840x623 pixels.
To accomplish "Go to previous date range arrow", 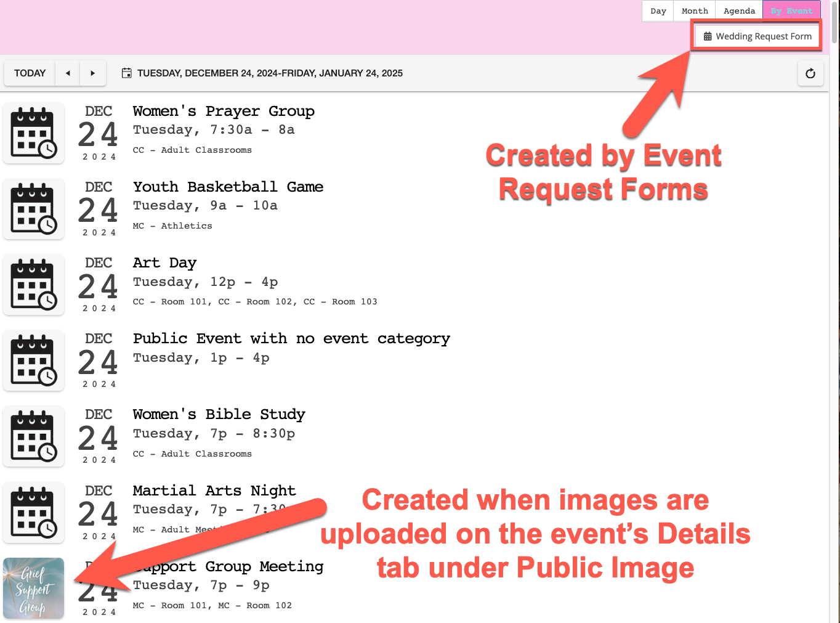I will point(68,73).
